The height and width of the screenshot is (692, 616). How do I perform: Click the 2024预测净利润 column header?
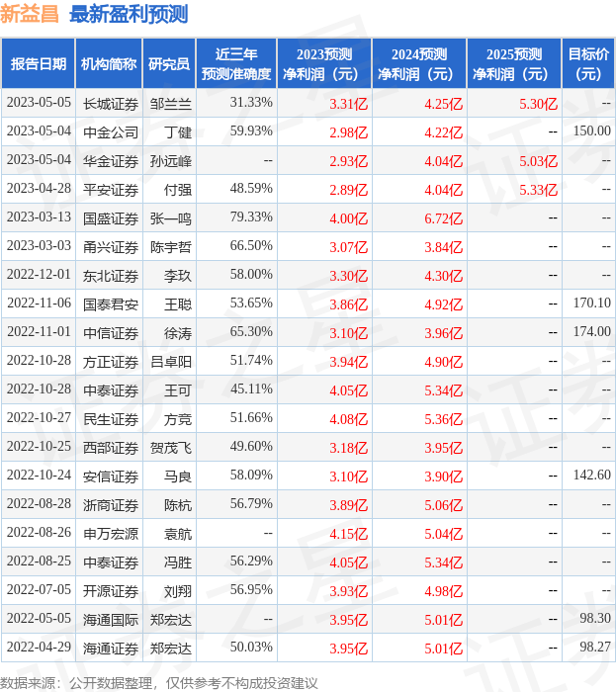419,63
